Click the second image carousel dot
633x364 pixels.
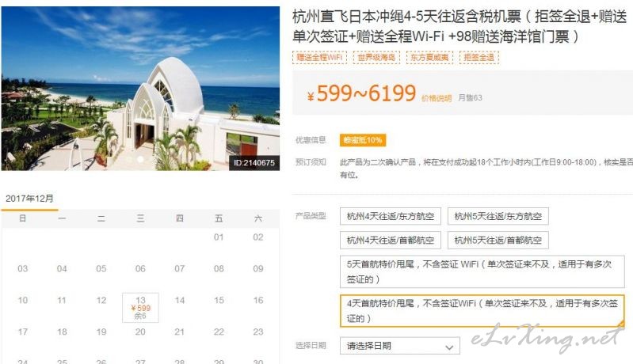[140, 159]
